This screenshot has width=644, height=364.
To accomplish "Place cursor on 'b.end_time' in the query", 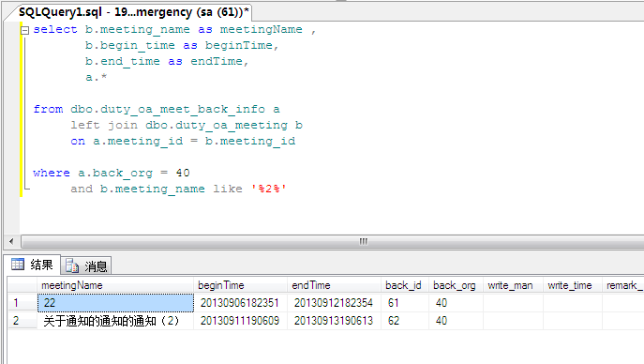I will (123, 62).
